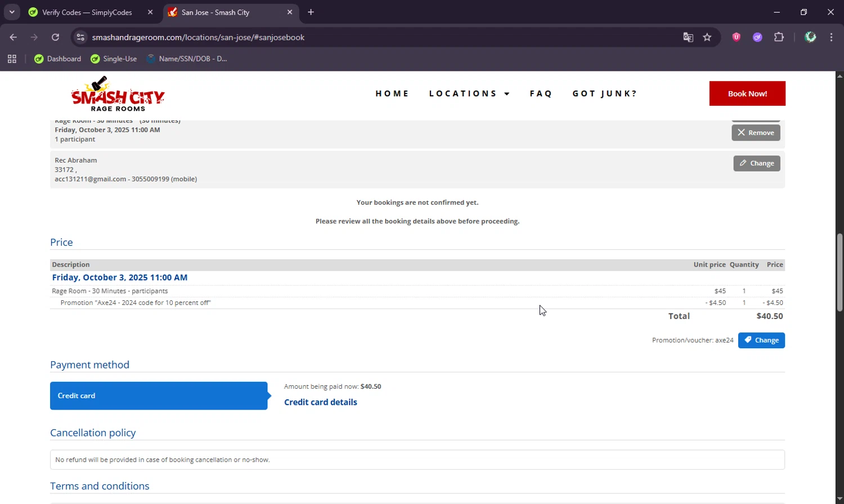Open the Name/SSN/DOB bookmark
Screen dimensions: 844x504
point(187,58)
